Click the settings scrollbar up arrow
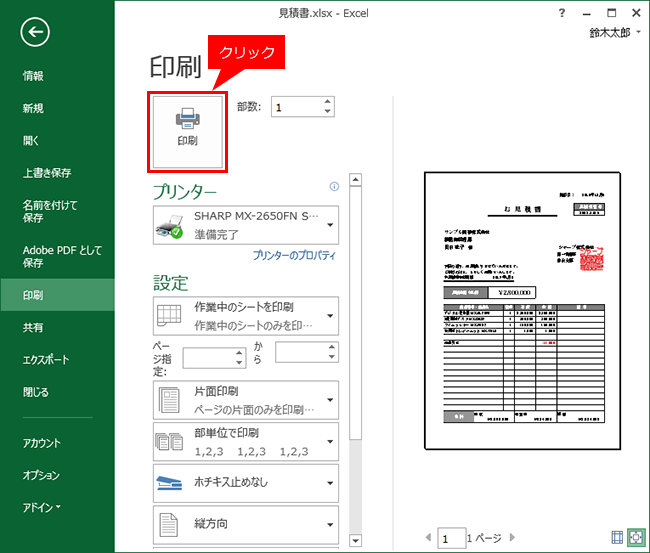 355,180
